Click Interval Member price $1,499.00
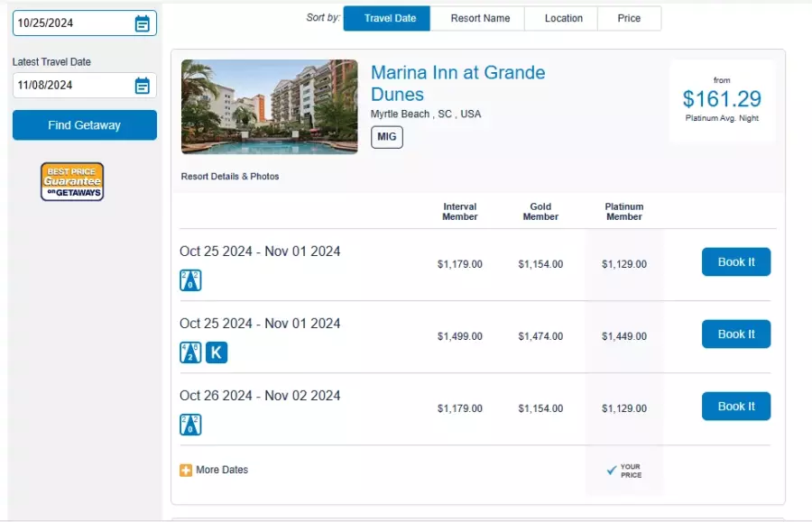This screenshot has width=812, height=522. 460,336
